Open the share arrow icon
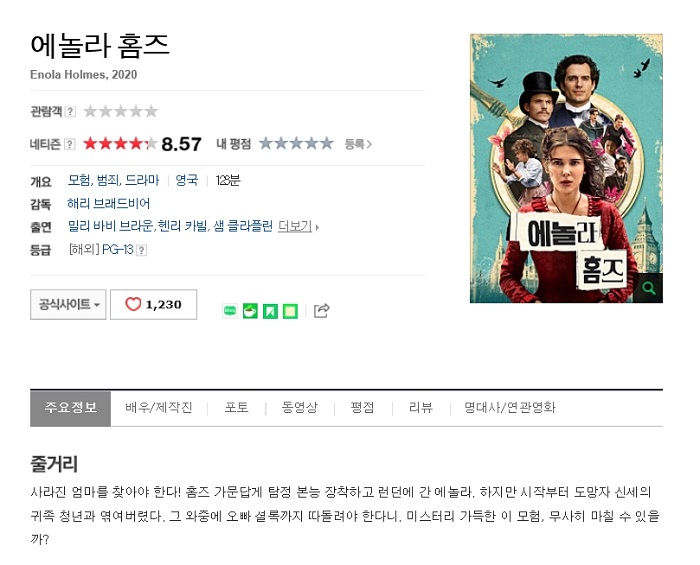Viewport: 700px width, 565px height. [321, 311]
